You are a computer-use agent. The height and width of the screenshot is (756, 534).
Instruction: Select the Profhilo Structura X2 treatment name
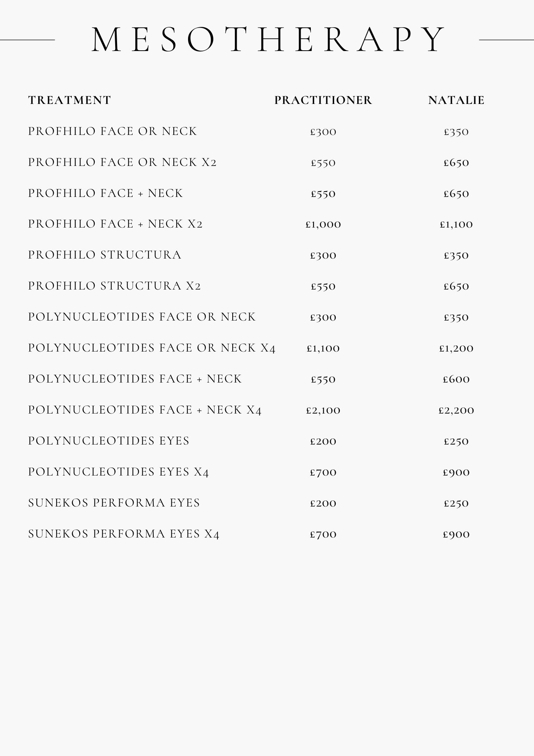(114, 286)
